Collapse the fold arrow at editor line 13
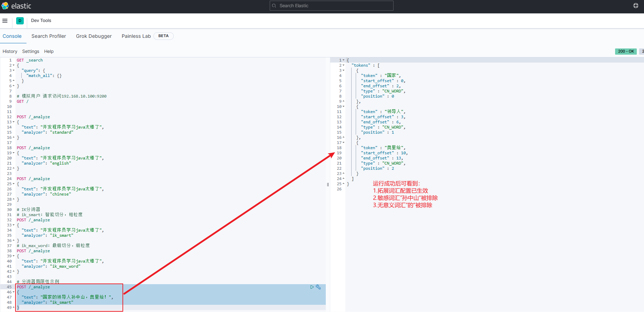The width and height of the screenshot is (644, 312). click(13, 122)
